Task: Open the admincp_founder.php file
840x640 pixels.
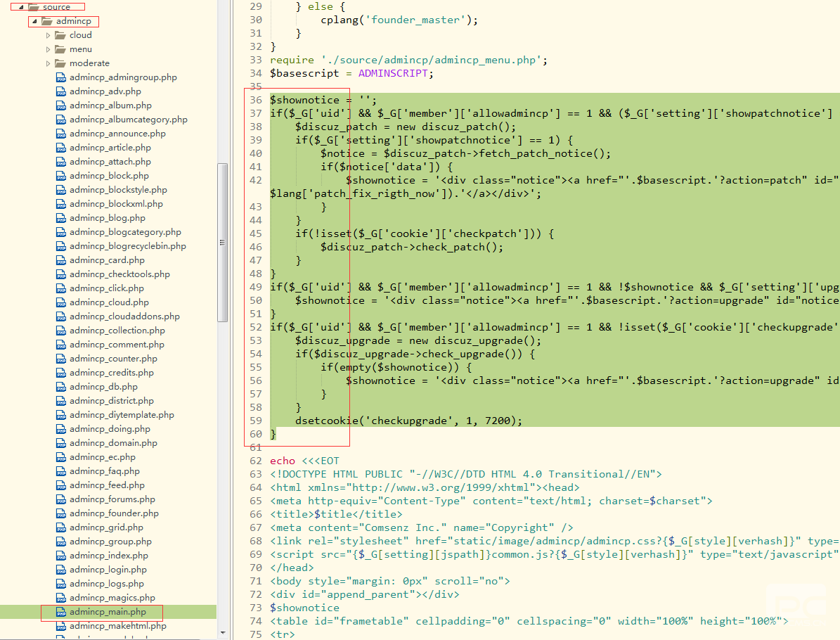Action: tap(114, 513)
